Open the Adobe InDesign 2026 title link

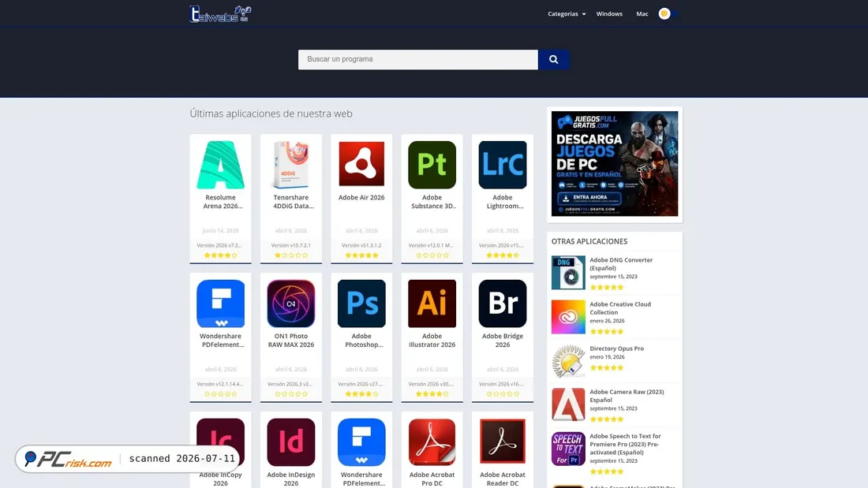290,479
